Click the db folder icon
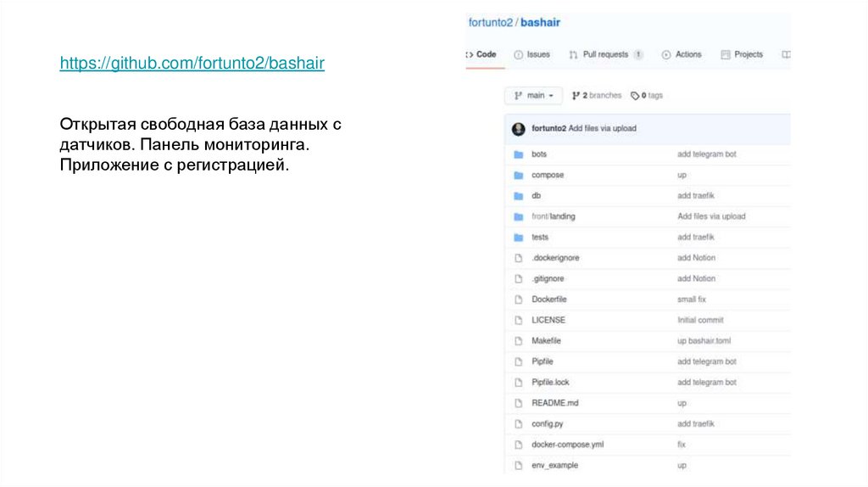The height and width of the screenshot is (487, 868). (518, 196)
